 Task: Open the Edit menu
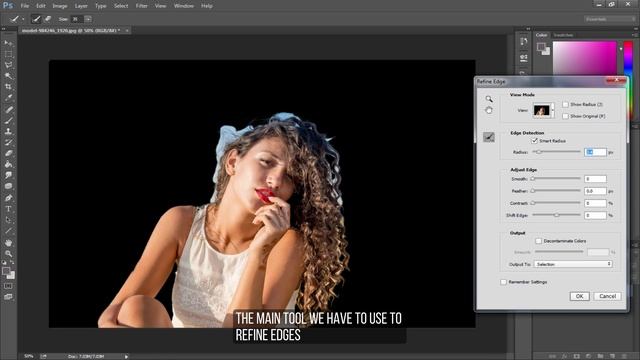pyautogui.click(x=40, y=6)
